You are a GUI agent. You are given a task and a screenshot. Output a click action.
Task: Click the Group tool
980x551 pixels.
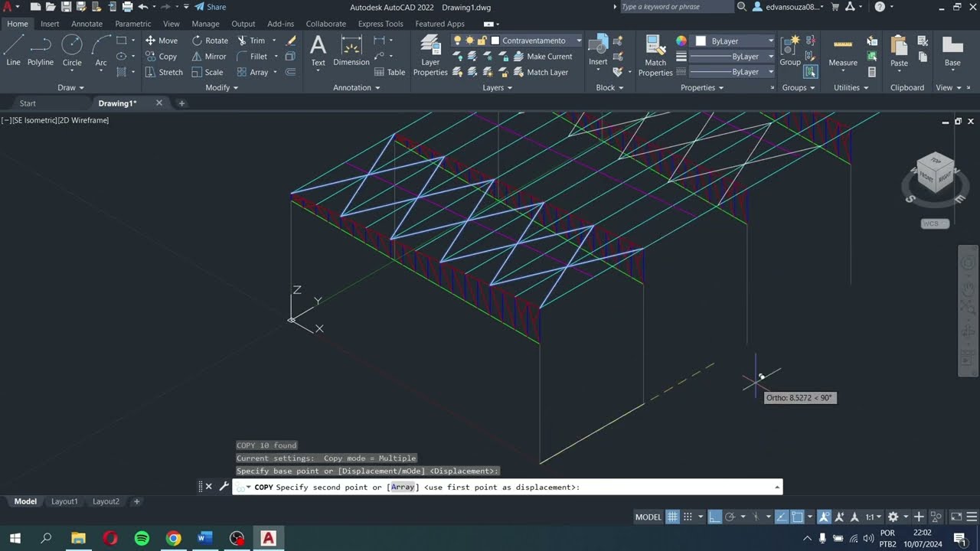click(790, 51)
